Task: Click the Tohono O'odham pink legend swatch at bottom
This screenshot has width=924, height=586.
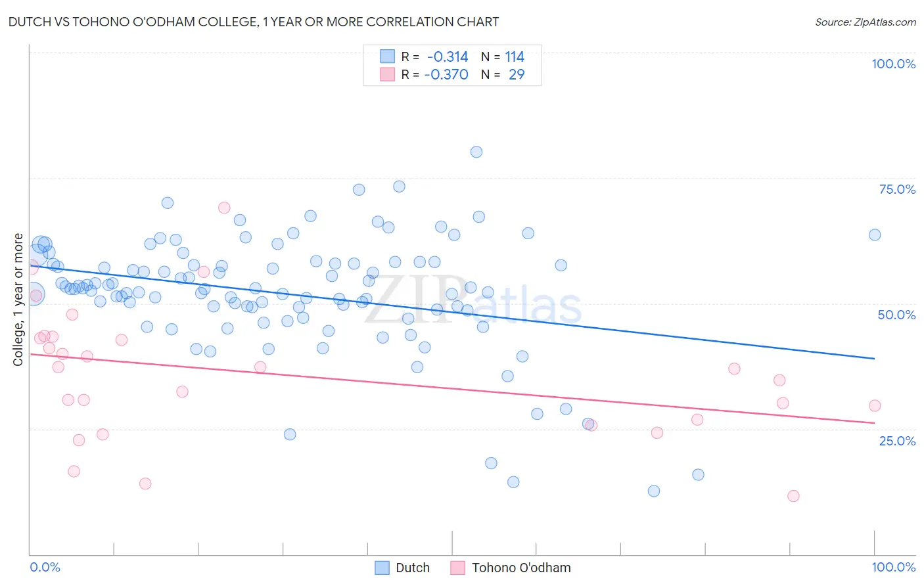Action: pos(458,568)
